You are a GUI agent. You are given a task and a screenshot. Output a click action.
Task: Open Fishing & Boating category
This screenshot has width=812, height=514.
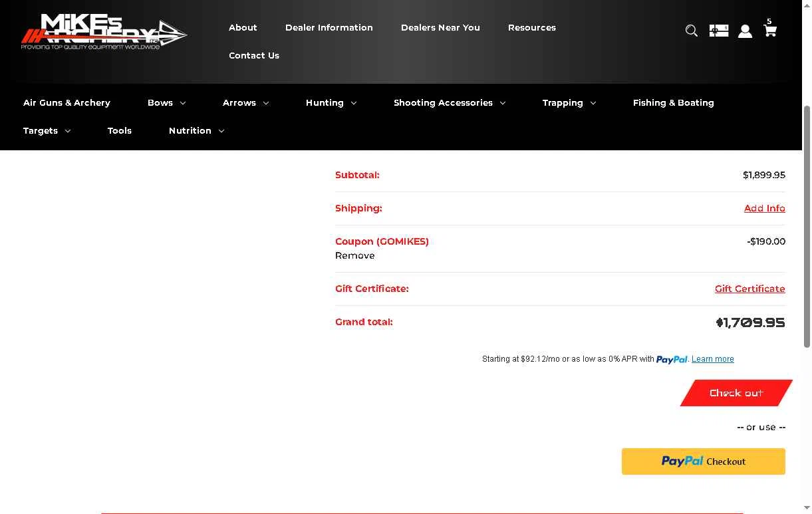click(x=674, y=102)
